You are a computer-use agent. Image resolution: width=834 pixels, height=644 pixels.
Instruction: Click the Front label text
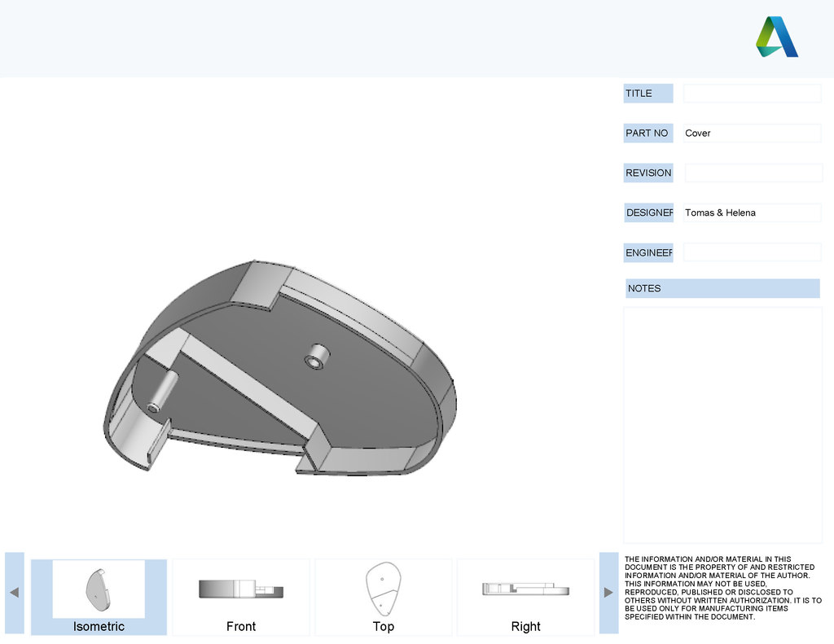coord(241,627)
